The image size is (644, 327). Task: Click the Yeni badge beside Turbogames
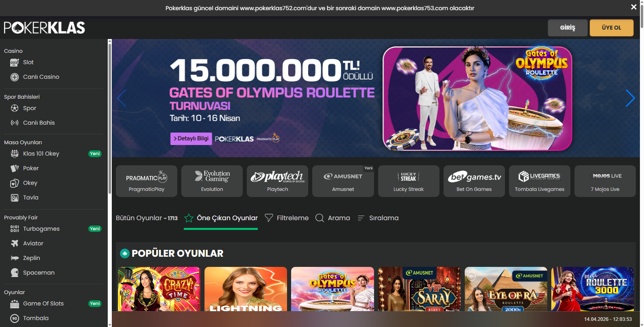pyautogui.click(x=95, y=229)
